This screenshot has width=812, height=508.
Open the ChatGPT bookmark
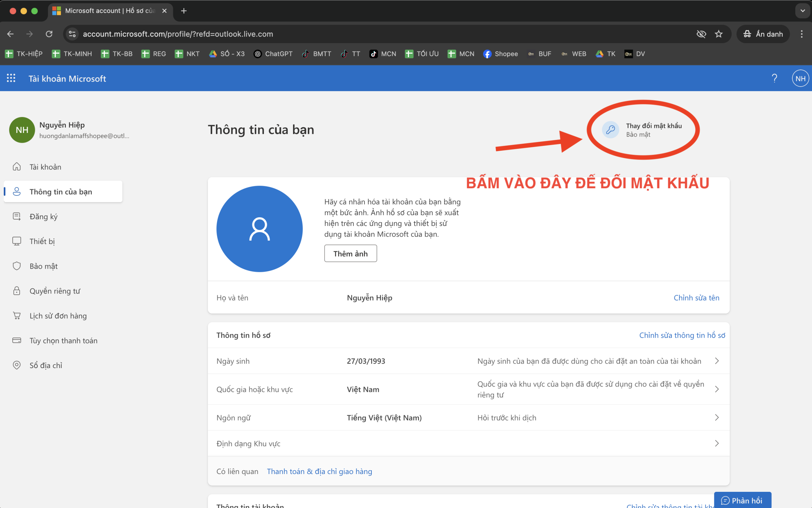pos(273,54)
